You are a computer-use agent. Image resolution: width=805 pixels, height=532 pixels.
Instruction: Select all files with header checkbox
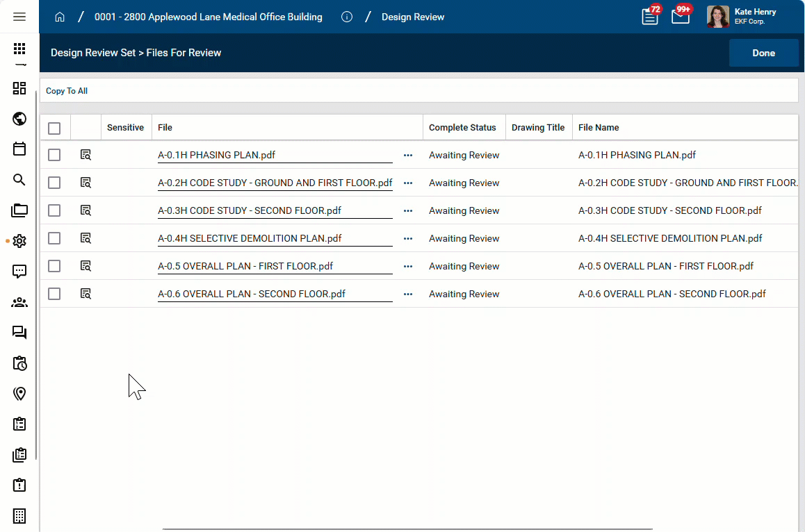[x=54, y=128]
